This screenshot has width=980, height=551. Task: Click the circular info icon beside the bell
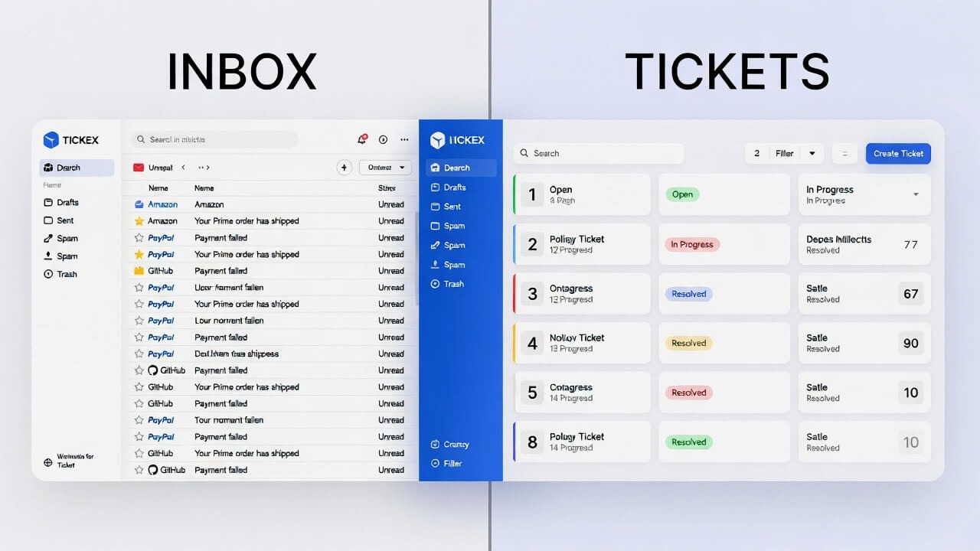tap(384, 139)
